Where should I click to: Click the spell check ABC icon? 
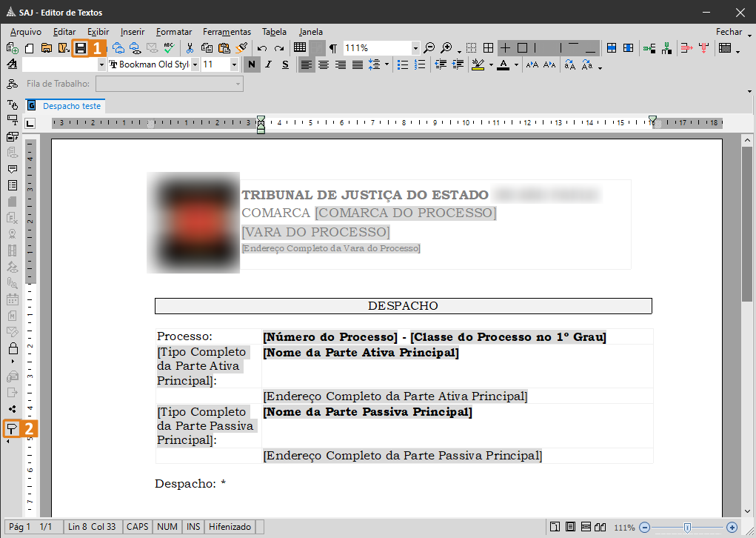(x=169, y=48)
